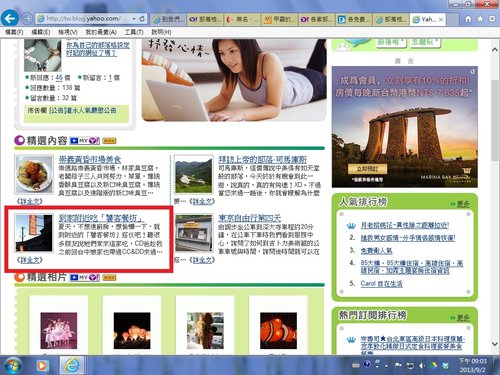Click 詳全文 under the 黃昏市場美食 article
The height and width of the screenshot is (375, 500).
[x=30, y=201]
